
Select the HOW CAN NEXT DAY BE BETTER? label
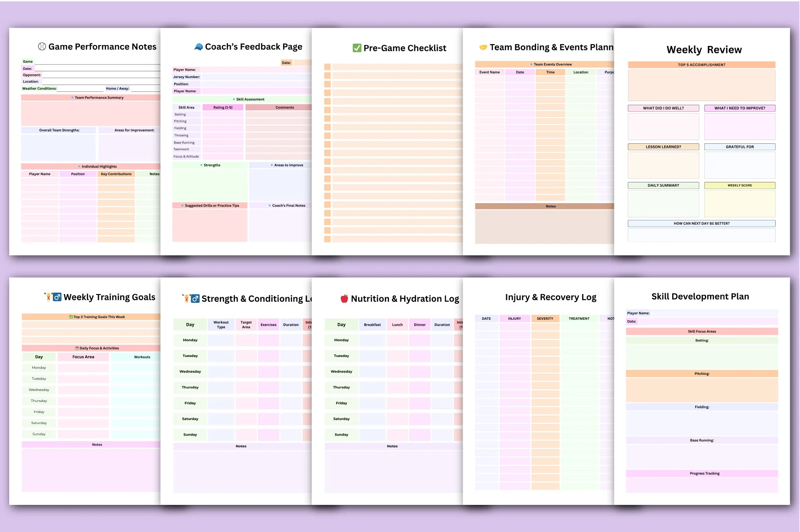tap(702, 224)
